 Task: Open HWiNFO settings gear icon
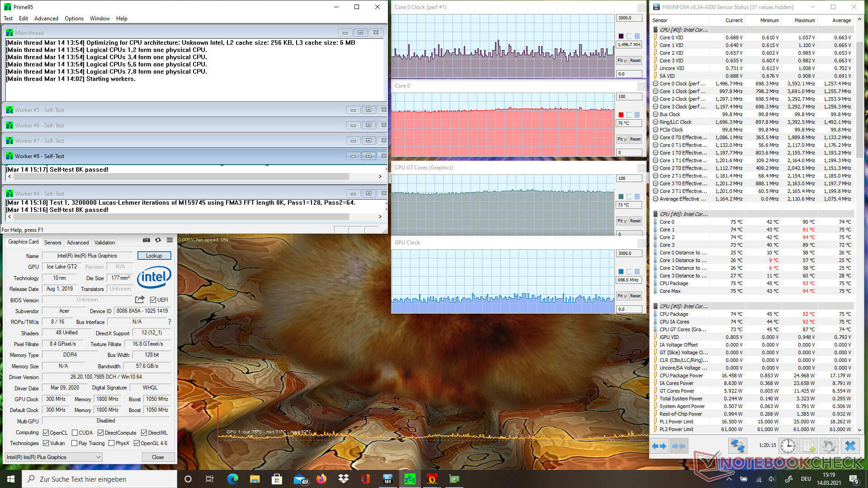pos(828,446)
